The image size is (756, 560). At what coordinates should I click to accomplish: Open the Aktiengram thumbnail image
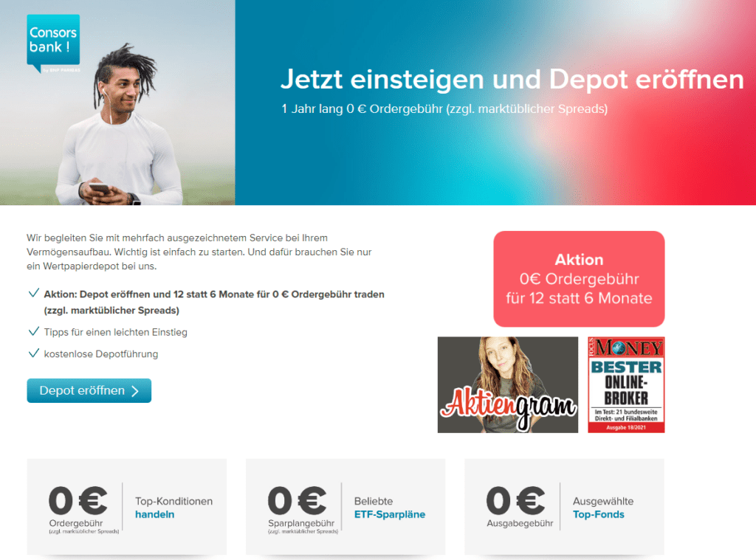pyautogui.click(x=507, y=384)
